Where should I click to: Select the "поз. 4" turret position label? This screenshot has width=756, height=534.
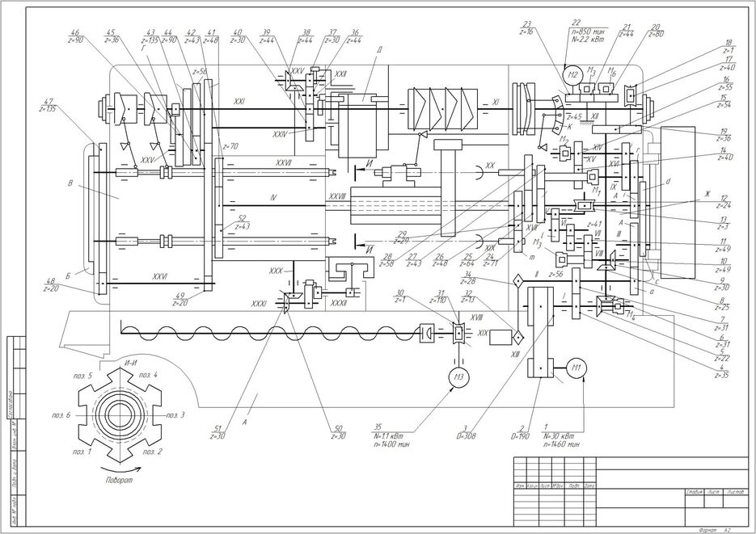[x=149, y=375]
